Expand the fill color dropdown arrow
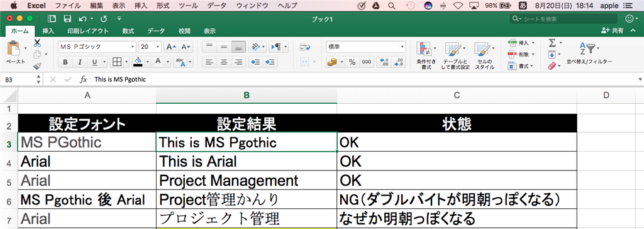Viewport: 644px width, 229px height. pos(147,62)
